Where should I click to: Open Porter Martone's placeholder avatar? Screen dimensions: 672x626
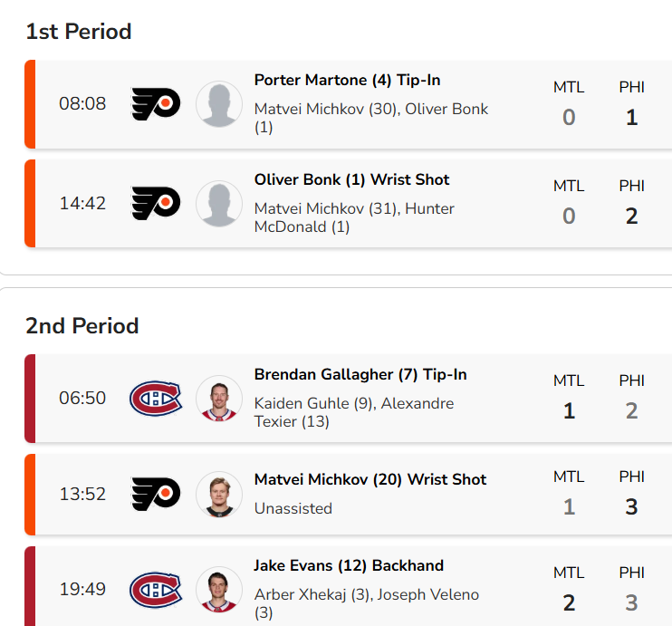219,104
